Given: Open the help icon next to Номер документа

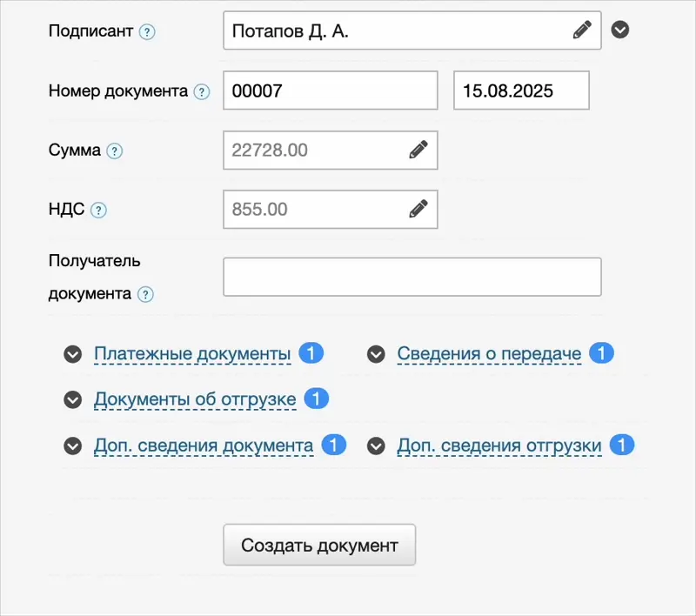Looking at the screenshot, I should pos(202,91).
